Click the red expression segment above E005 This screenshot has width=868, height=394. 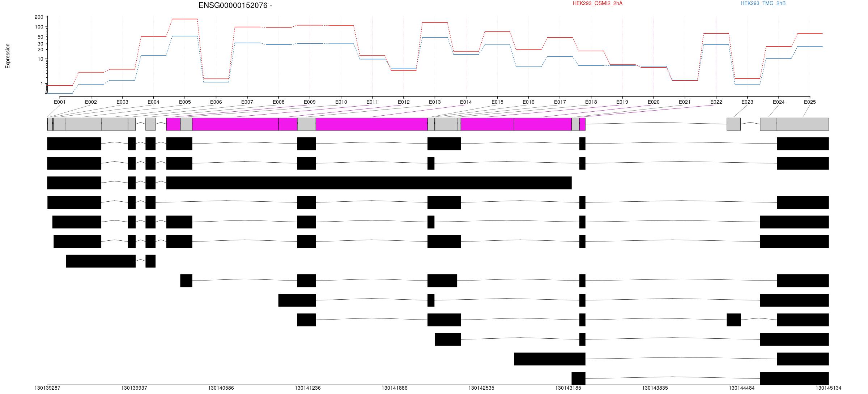tap(185, 19)
